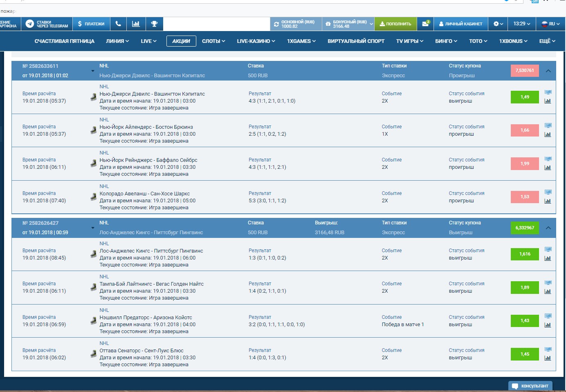
Task: Switch to the АКЦИИ tab
Action: click(181, 41)
